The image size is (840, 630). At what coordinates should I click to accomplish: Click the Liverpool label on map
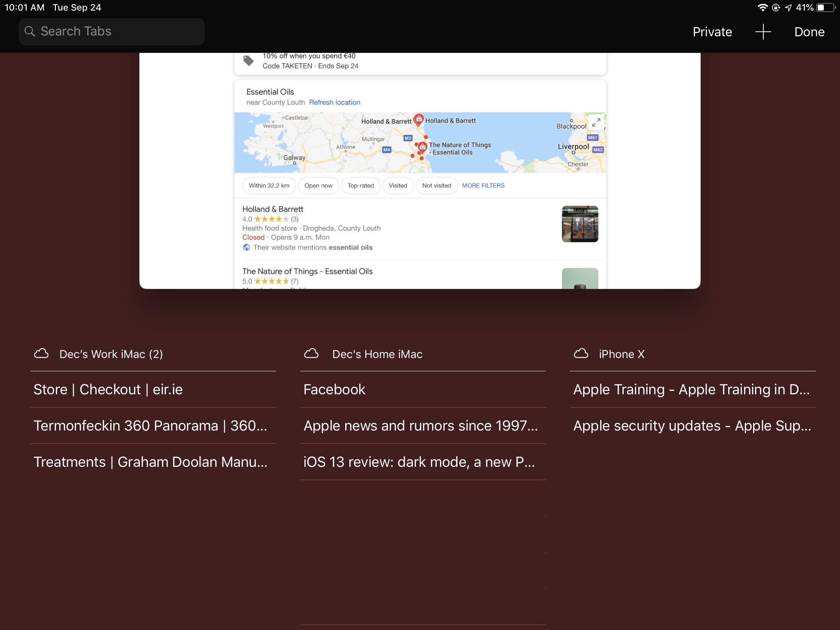coord(573,147)
